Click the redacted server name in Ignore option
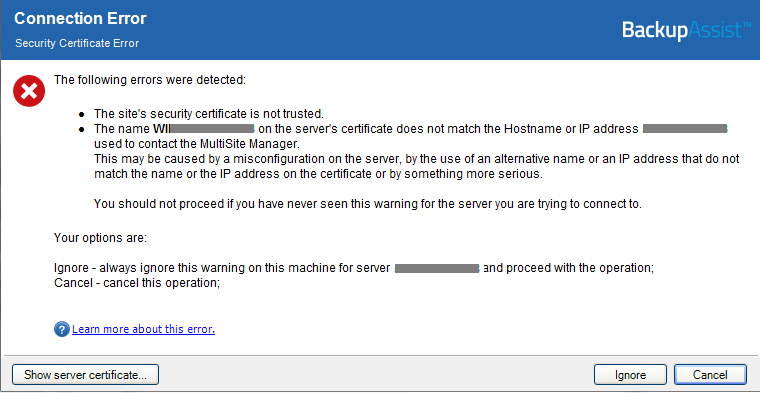Image resolution: width=760 pixels, height=393 pixels. click(x=437, y=268)
